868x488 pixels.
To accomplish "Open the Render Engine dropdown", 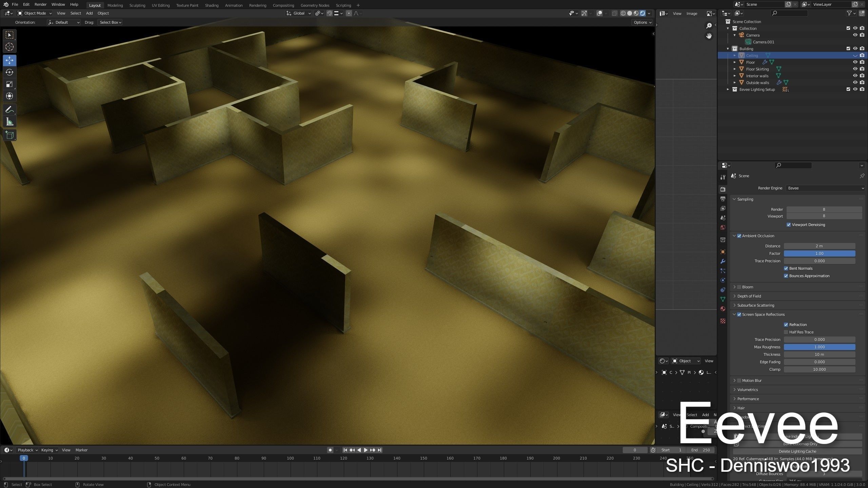I will [x=825, y=188].
